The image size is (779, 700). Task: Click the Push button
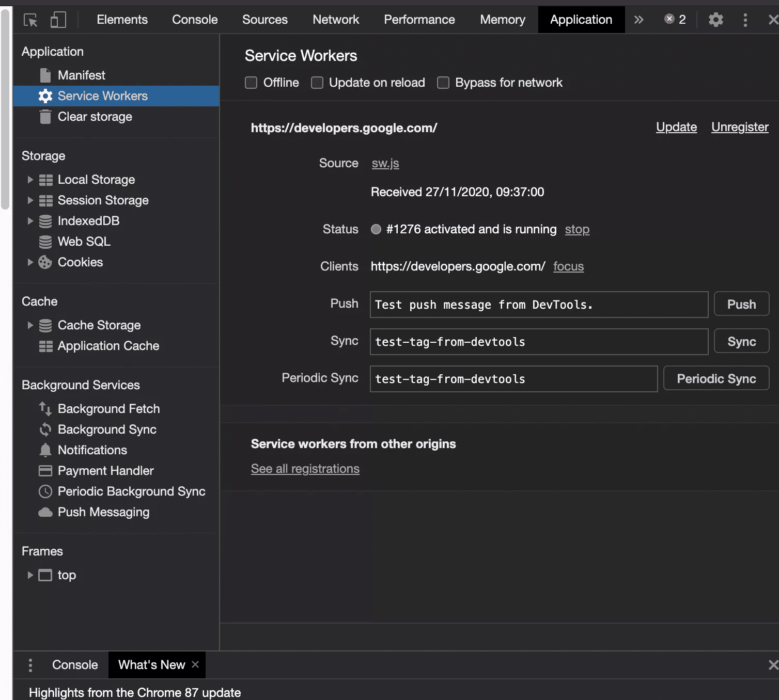[741, 304]
